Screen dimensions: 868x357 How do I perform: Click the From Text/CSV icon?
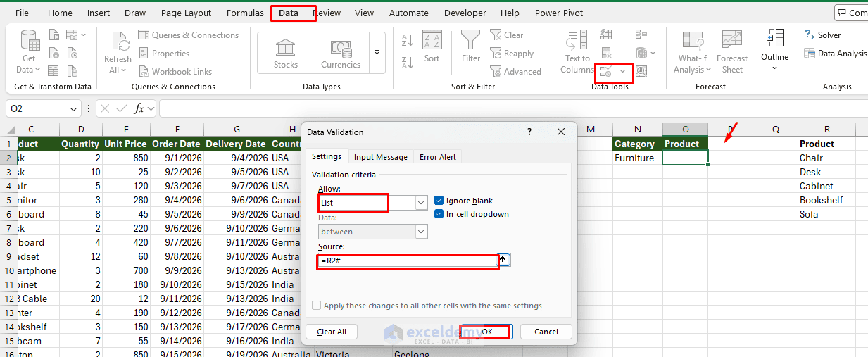coord(54,35)
